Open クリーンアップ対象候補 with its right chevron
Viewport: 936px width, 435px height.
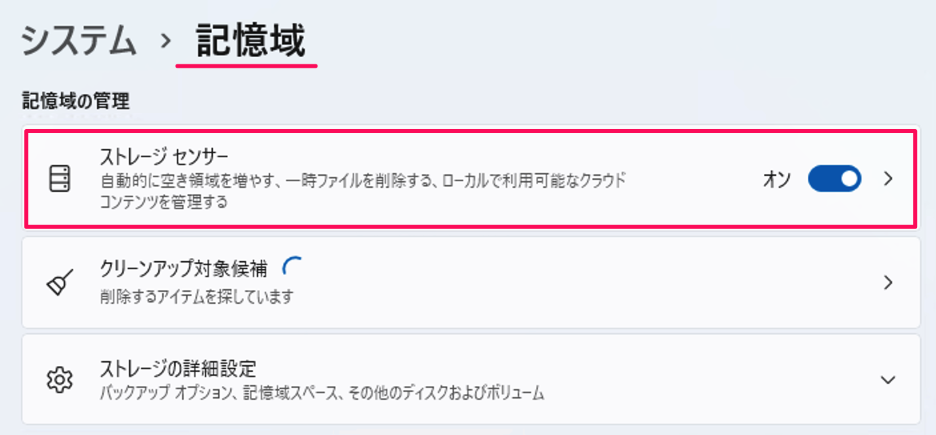[888, 283]
